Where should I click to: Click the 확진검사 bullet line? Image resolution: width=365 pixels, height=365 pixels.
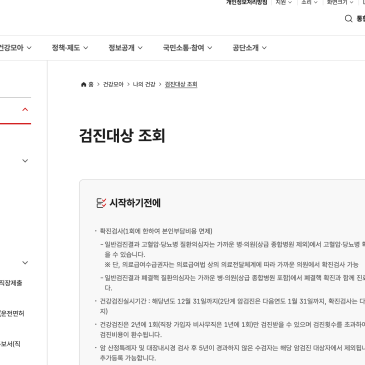(x=156, y=231)
